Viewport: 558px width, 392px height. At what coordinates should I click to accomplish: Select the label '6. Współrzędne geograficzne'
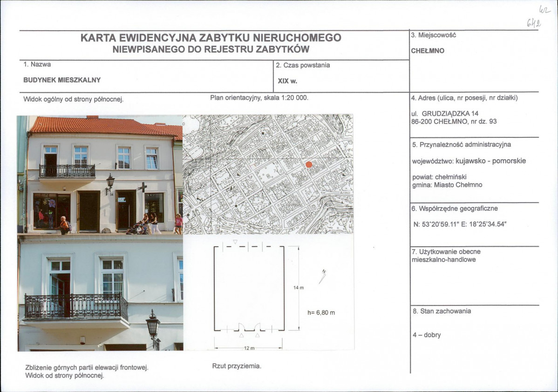(455, 209)
